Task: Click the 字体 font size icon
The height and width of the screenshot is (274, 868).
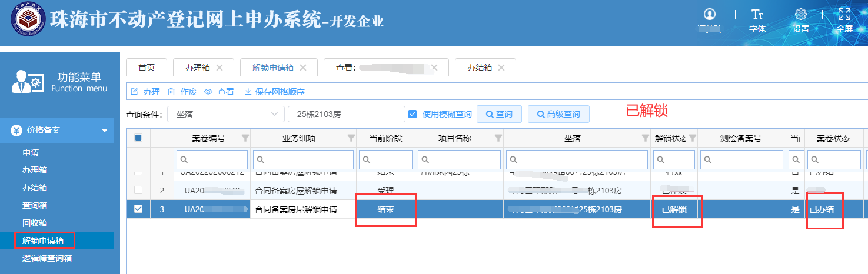Action: [757, 15]
